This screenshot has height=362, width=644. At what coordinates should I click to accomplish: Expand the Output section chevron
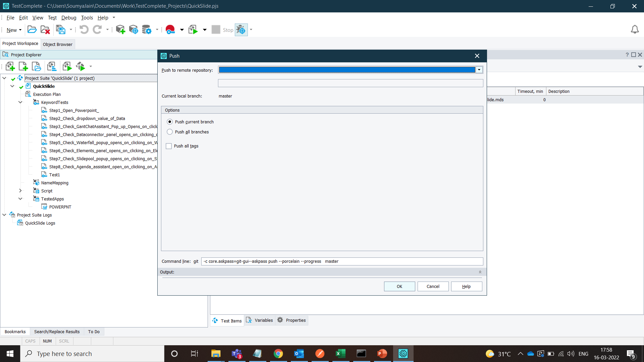pyautogui.click(x=480, y=272)
